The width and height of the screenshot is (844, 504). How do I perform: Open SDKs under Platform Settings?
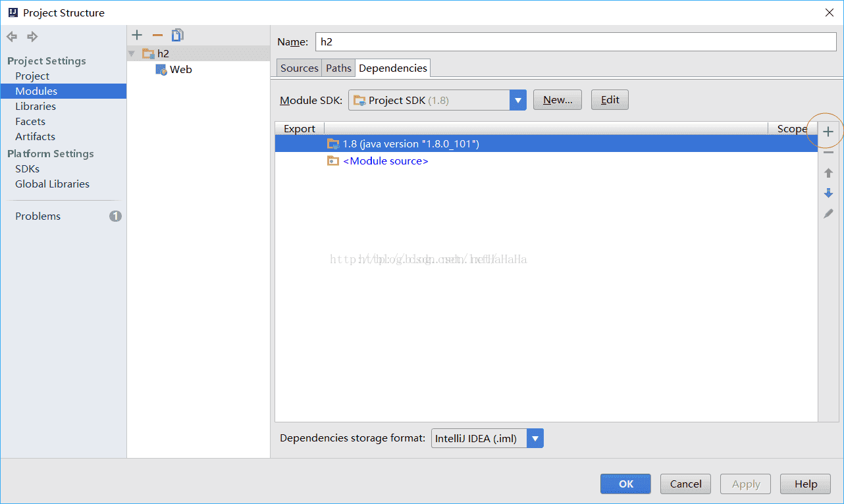pyautogui.click(x=27, y=168)
